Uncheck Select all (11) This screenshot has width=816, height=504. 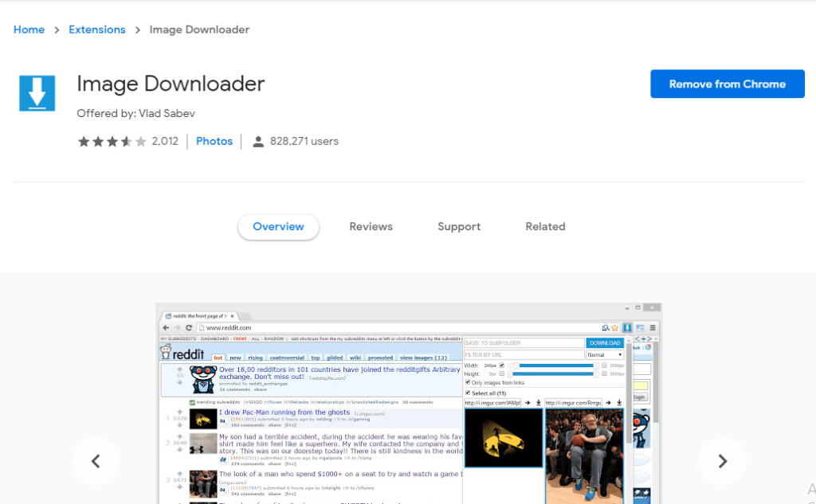coord(468,393)
